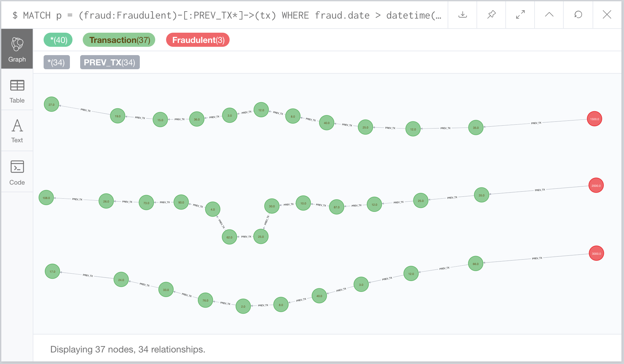The height and width of the screenshot is (364, 624).
Task: Select the green 108.0 transaction node
Action: pos(46,198)
